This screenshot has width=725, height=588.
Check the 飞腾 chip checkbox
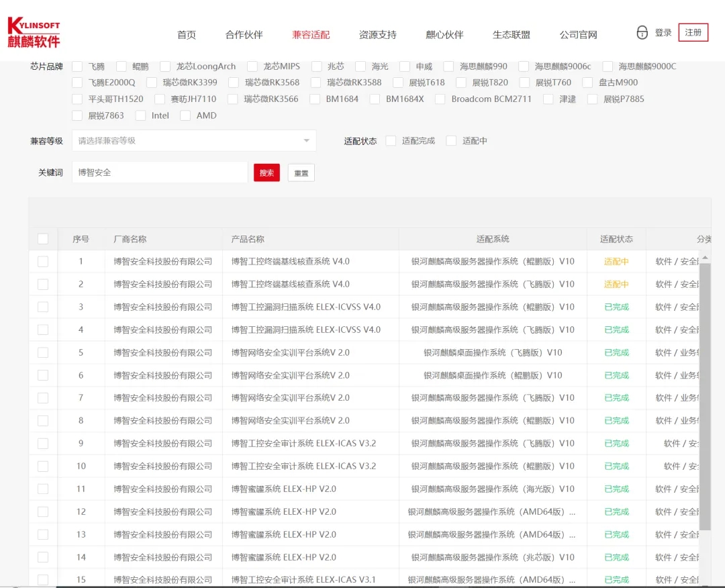click(77, 66)
